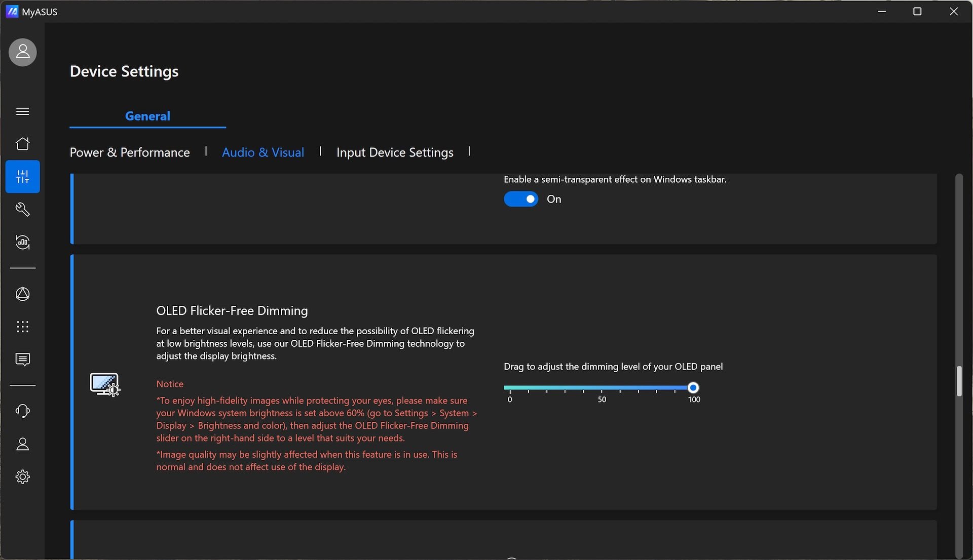Click the MyASUS home icon
The height and width of the screenshot is (560, 973).
(x=22, y=143)
